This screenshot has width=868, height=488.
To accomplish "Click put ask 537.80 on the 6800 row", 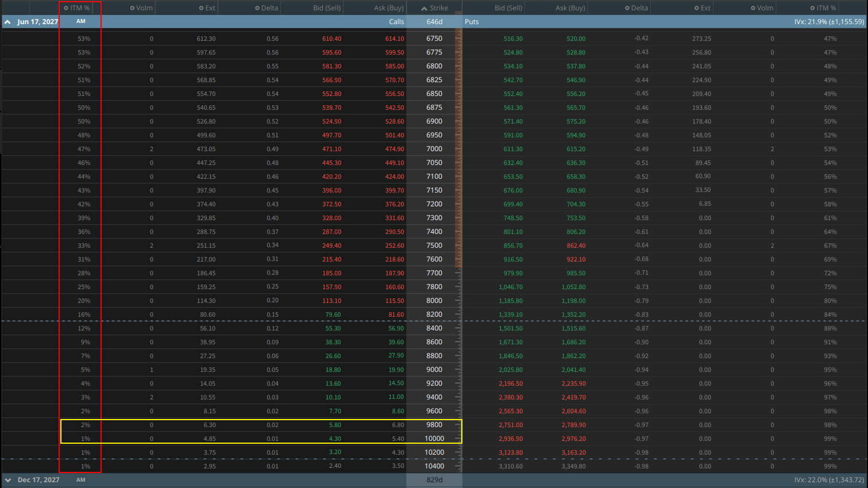I will (x=576, y=66).
